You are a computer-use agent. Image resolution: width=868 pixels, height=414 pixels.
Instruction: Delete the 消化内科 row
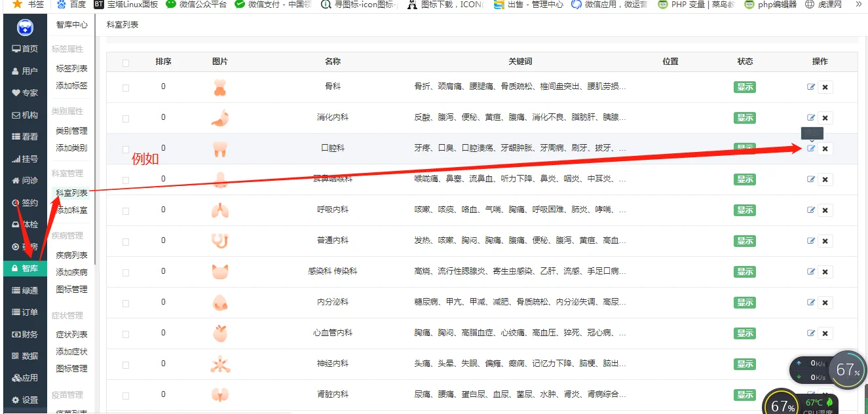pos(825,118)
